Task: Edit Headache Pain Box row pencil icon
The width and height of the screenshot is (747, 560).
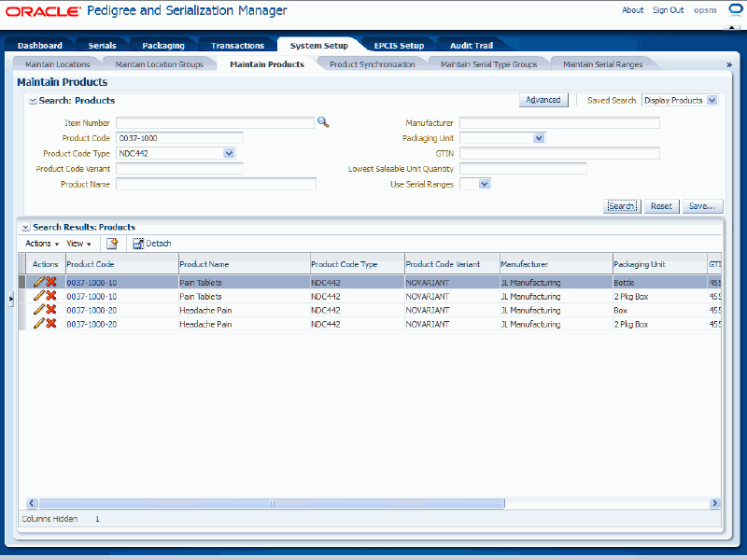Action: [38, 310]
